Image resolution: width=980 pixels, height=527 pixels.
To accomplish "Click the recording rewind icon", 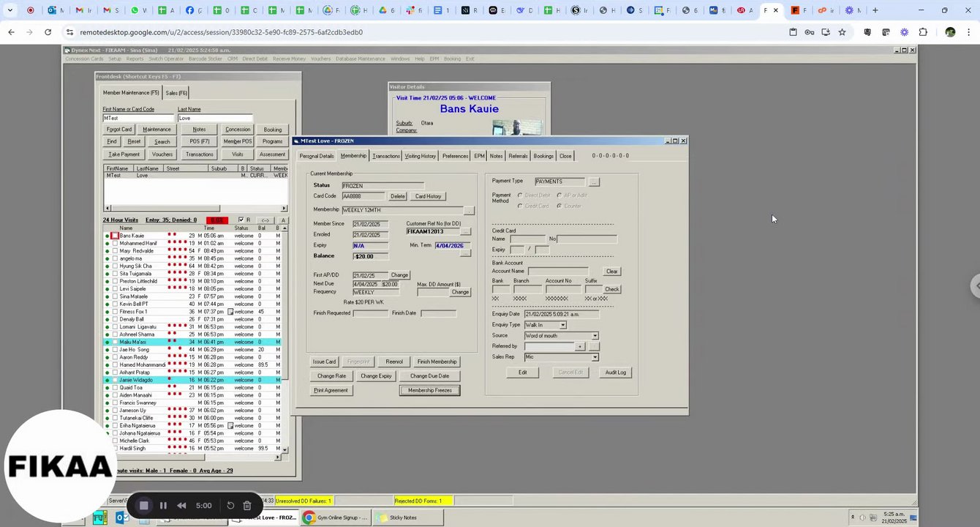I will 181,505.
